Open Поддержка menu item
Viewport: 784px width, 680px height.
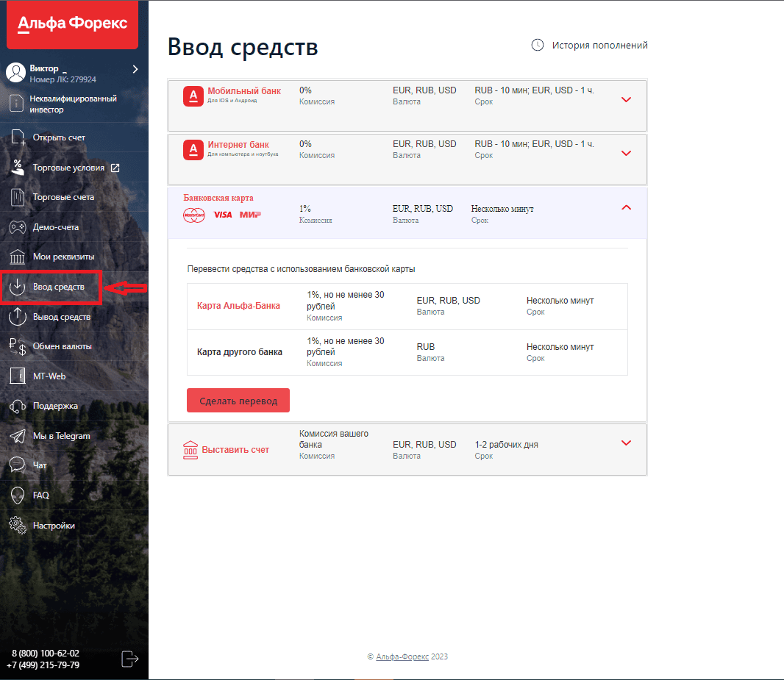[55, 406]
